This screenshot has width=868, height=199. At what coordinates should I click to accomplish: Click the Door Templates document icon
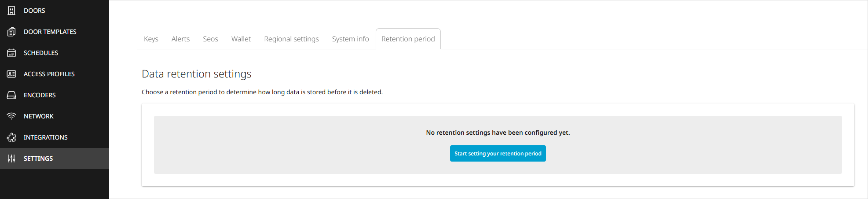[x=11, y=32]
